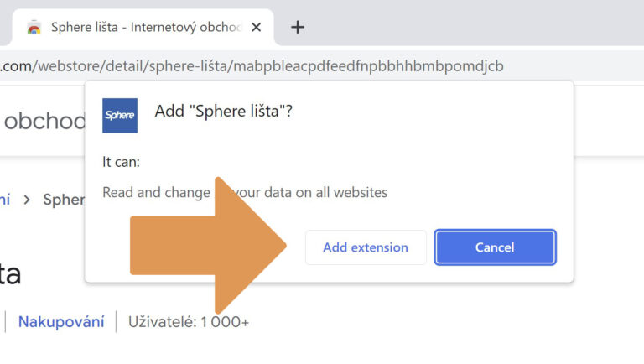Image resolution: width=644 pixels, height=364 pixels.
Task: Open the Nakupování category link
Action: click(x=61, y=321)
